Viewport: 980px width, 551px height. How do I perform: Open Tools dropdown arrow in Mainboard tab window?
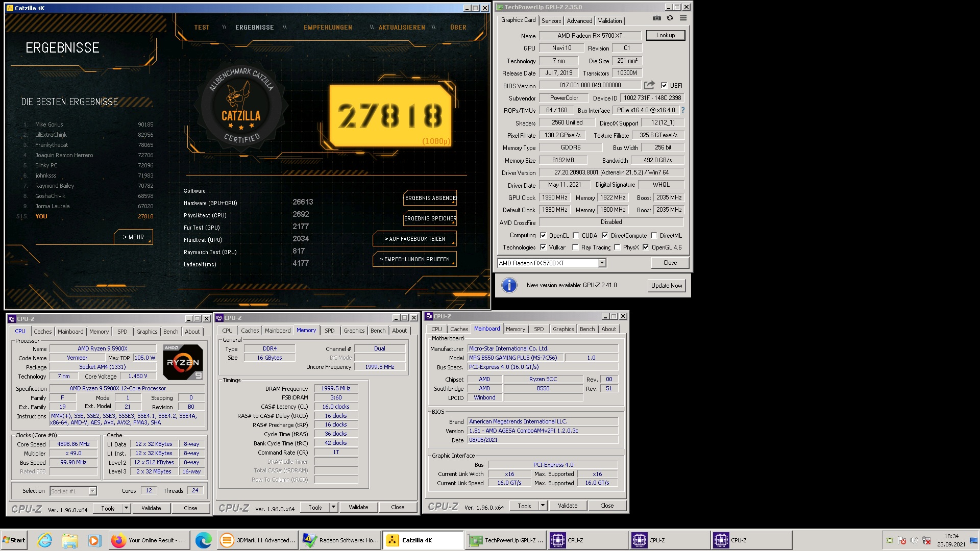(x=543, y=506)
